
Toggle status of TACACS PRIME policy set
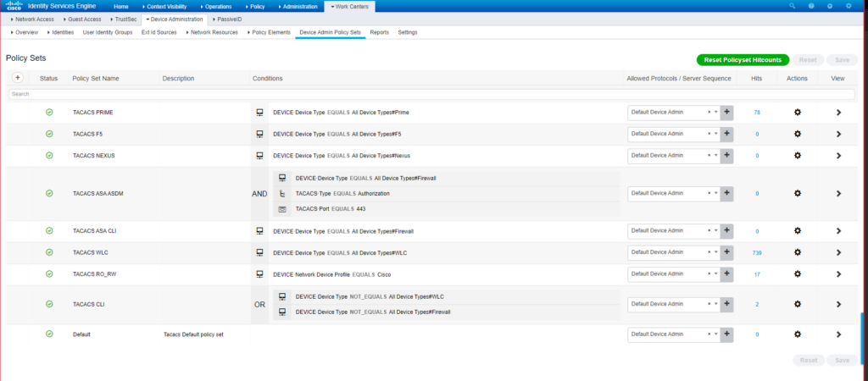tap(49, 112)
